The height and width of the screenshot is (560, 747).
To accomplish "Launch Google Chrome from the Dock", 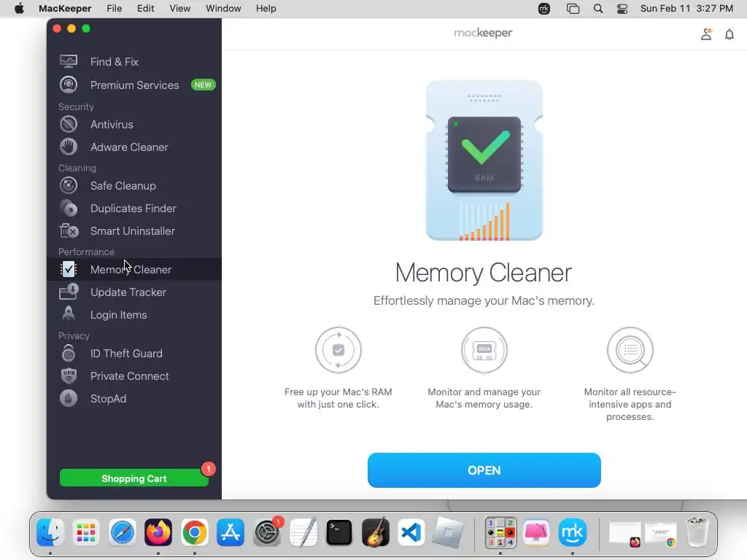I will pyautogui.click(x=194, y=532).
